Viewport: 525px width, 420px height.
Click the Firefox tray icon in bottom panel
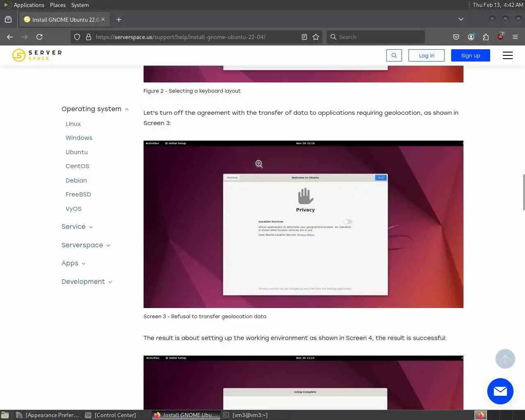point(480,415)
